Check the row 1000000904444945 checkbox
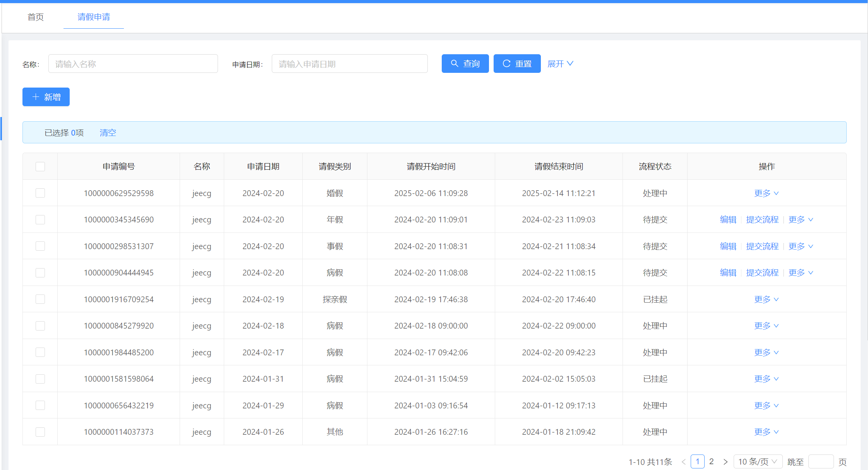This screenshot has height=470, width=868. click(x=40, y=273)
